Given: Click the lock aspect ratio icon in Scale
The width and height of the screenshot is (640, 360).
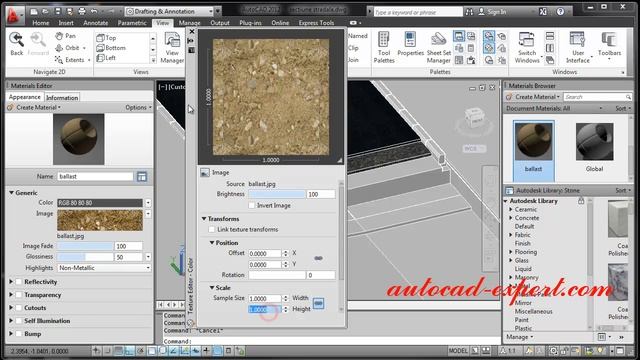Looking at the screenshot, I should tap(318, 303).
